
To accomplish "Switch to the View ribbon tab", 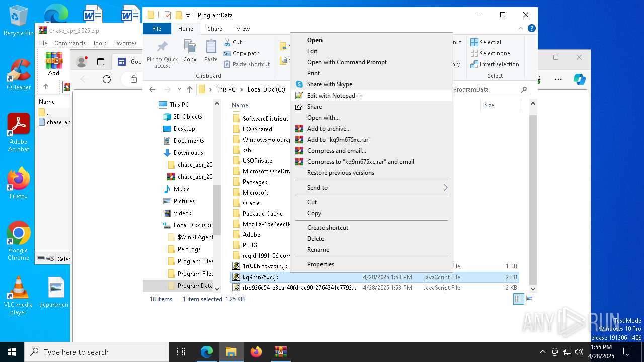I will (243, 29).
